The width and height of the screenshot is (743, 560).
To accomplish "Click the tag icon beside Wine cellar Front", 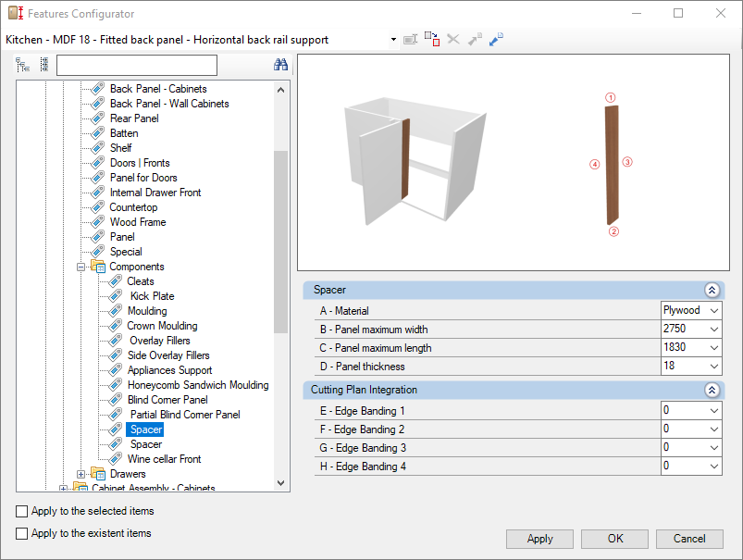I will tap(115, 459).
